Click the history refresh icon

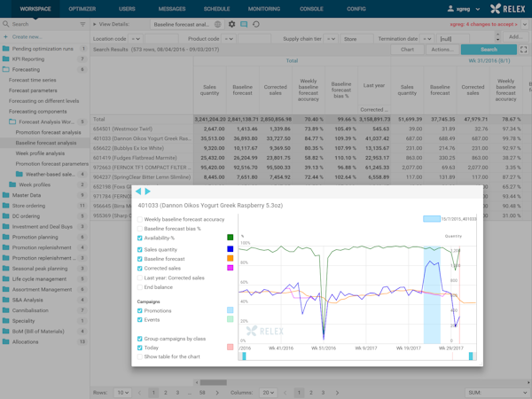256,24
